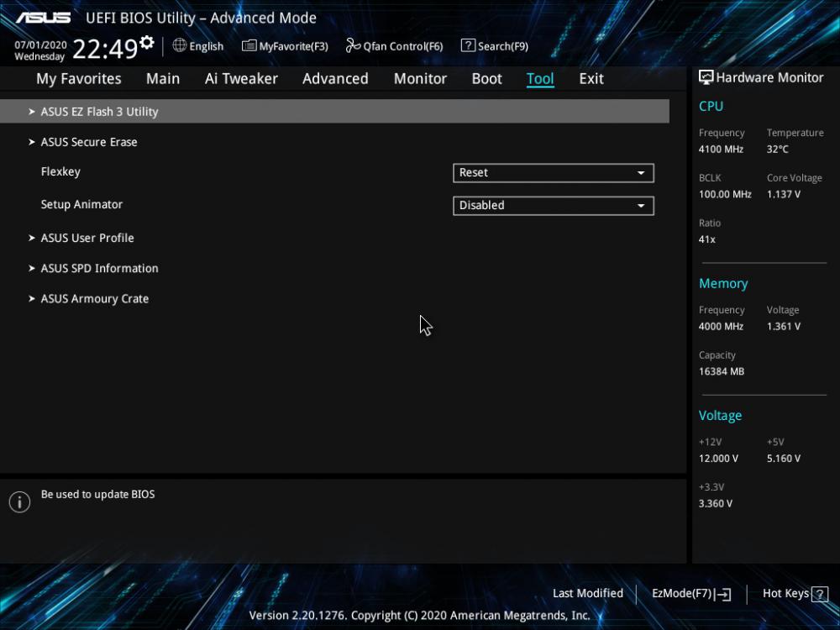Click Last Modified
Screen dimensions: 840x630
pyautogui.click(x=588, y=593)
